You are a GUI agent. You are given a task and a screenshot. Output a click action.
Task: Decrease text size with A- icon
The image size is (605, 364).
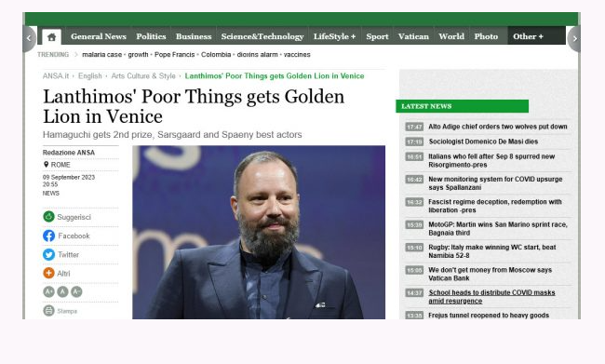click(x=76, y=291)
